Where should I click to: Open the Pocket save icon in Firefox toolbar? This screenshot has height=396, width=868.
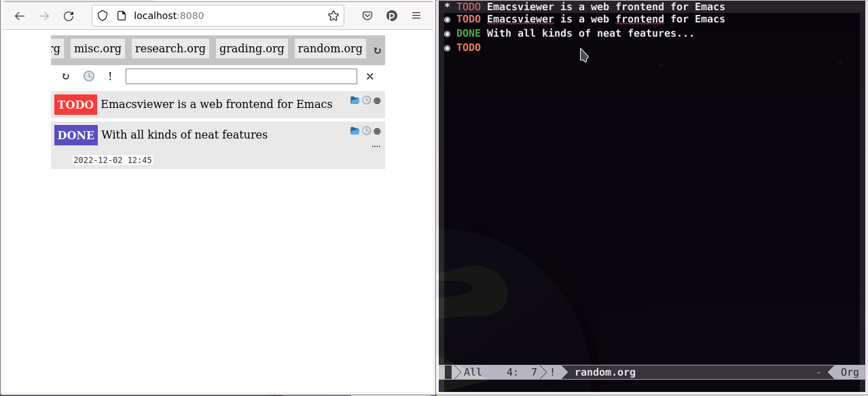click(367, 16)
